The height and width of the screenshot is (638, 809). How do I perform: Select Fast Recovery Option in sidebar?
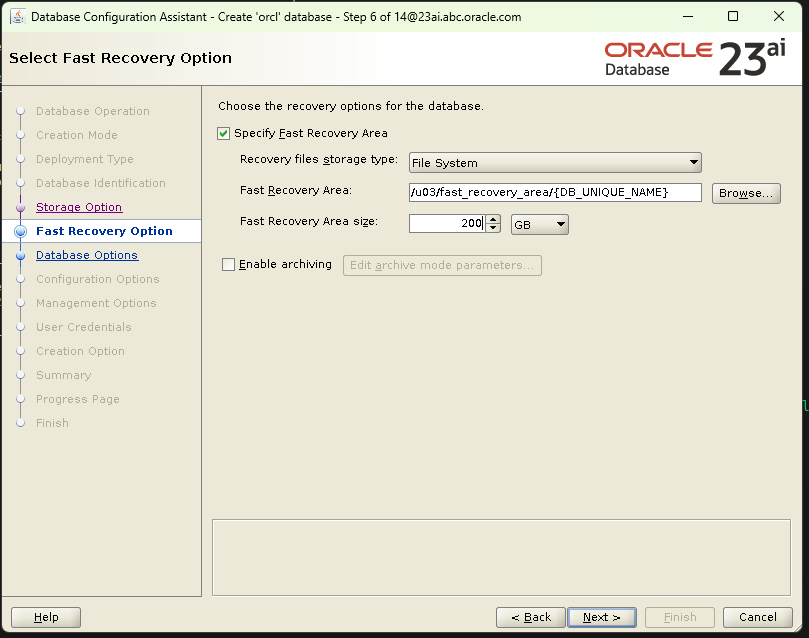coord(104,231)
